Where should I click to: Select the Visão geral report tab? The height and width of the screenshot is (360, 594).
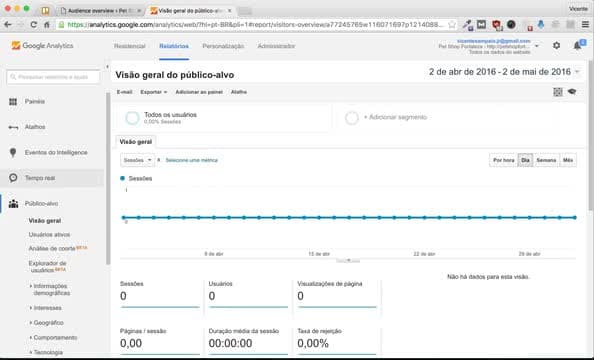click(x=136, y=142)
